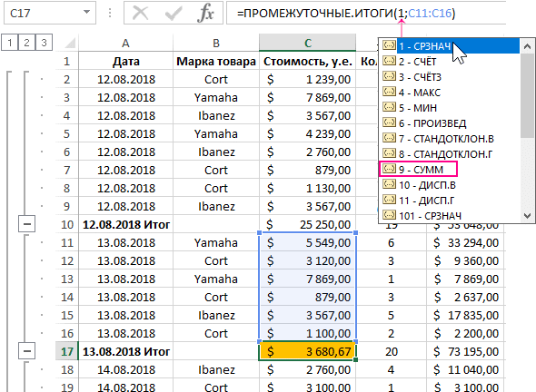536x392 pixels.
Task: Select column C header
Action: (x=308, y=43)
